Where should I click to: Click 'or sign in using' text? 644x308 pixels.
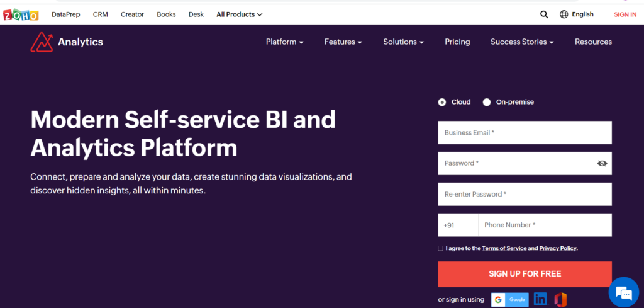(461, 300)
